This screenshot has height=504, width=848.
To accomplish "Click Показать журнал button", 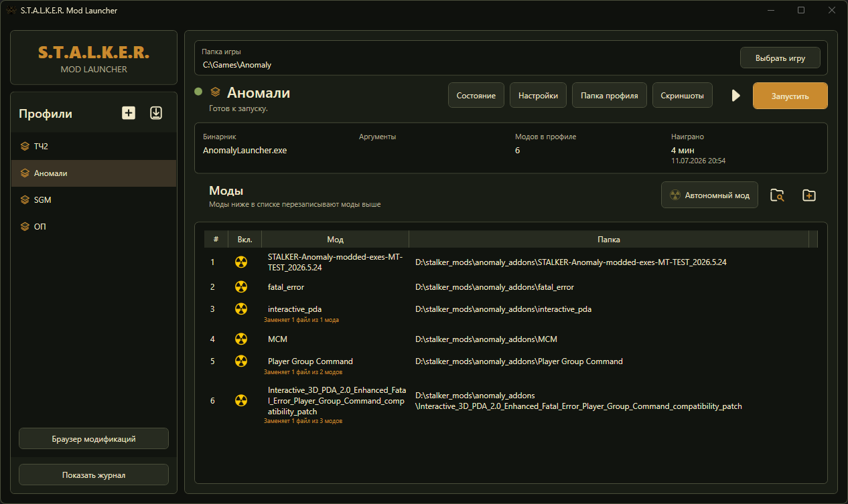I will (94, 475).
